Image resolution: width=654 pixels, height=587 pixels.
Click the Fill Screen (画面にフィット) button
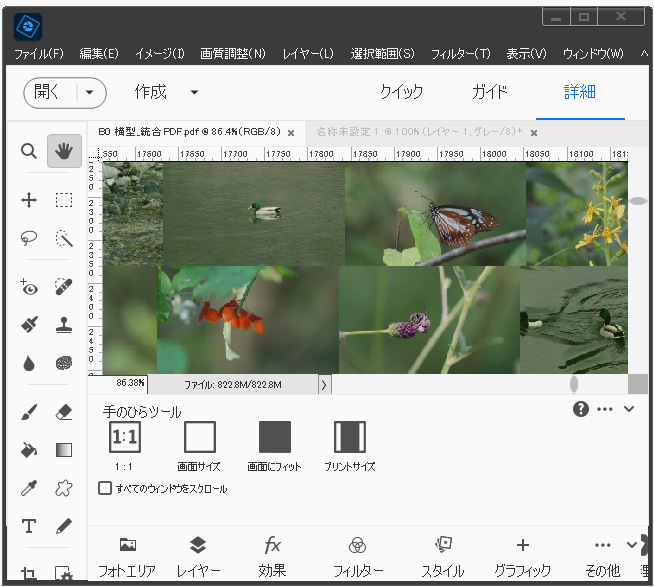click(274, 437)
